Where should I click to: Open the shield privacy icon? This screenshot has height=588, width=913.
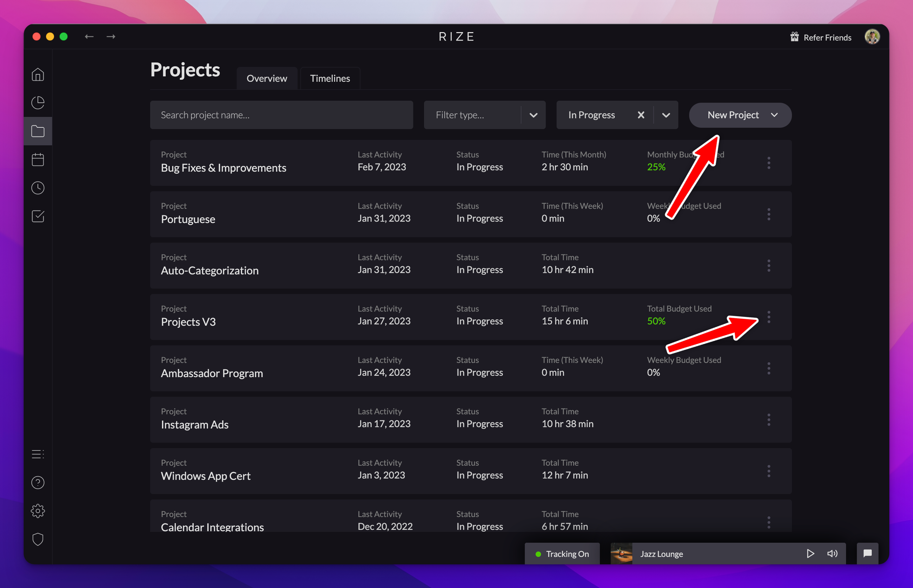click(38, 539)
